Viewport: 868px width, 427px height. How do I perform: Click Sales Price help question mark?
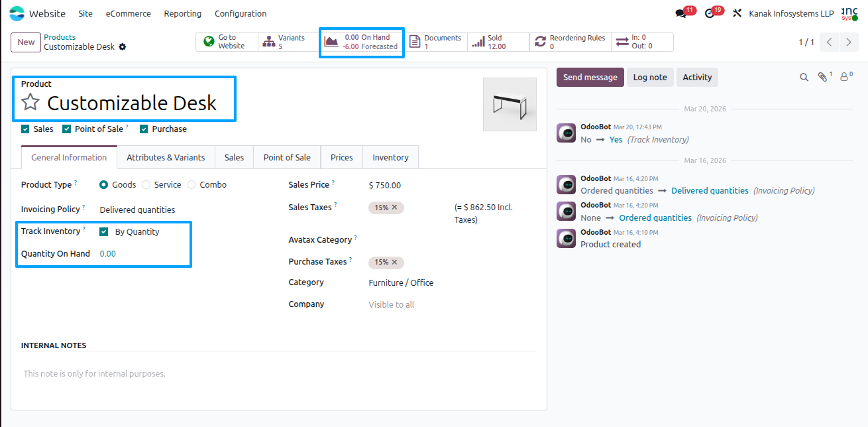[x=333, y=182]
